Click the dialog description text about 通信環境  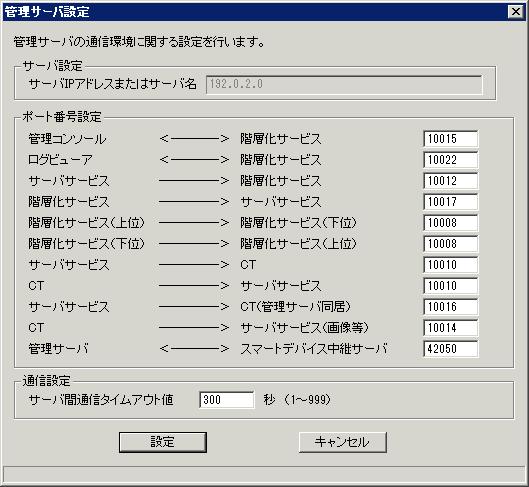click(x=139, y=42)
